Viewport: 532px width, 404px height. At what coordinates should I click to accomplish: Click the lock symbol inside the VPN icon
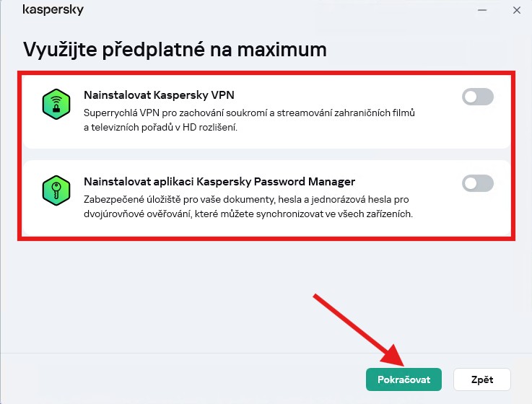pos(55,110)
